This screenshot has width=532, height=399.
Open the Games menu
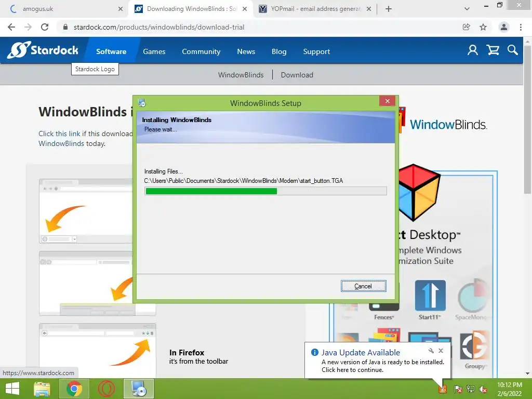[154, 51]
